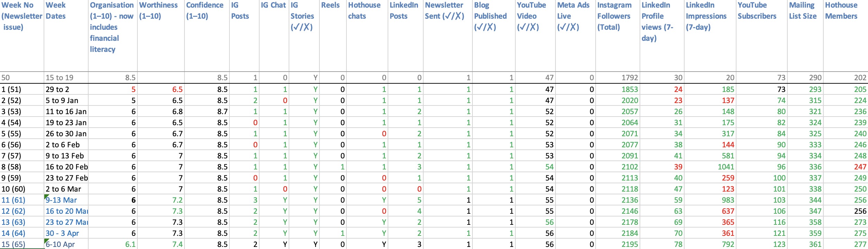This screenshot has height=249, width=868.
Task: Click the Instagram Followers (Total) header cell
Action: tap(617, 36)
